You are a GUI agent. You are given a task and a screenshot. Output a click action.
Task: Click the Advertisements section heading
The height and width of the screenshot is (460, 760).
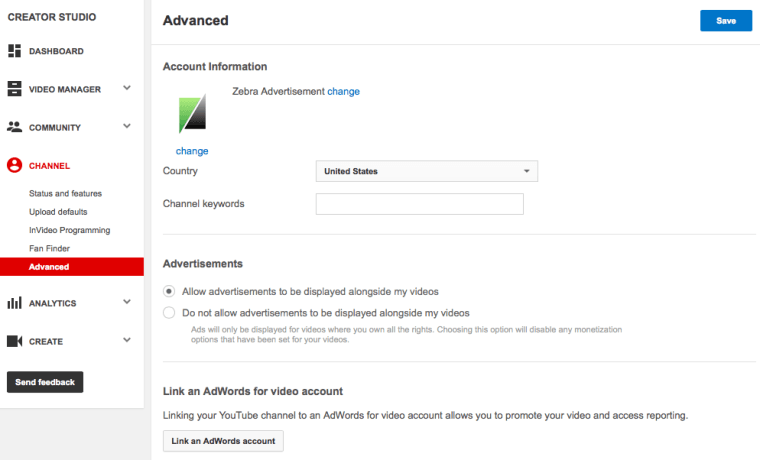(x=203, y=264)
